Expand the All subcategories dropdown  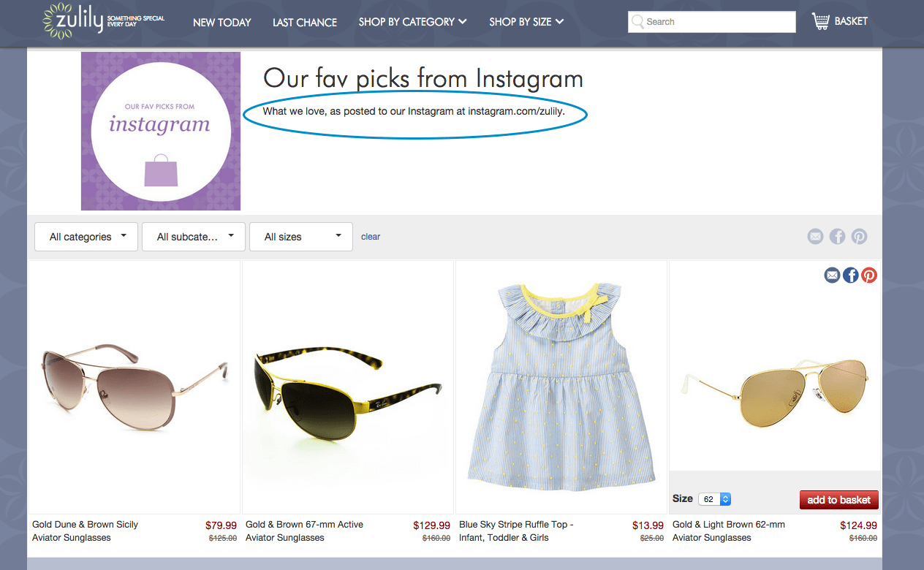(x=194, y=237)
